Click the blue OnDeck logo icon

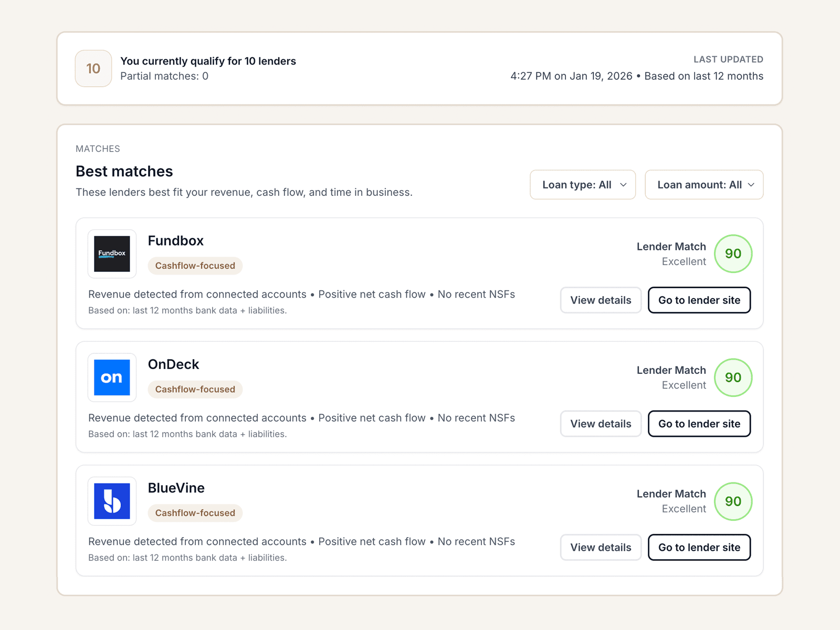[x=112, y=377]
